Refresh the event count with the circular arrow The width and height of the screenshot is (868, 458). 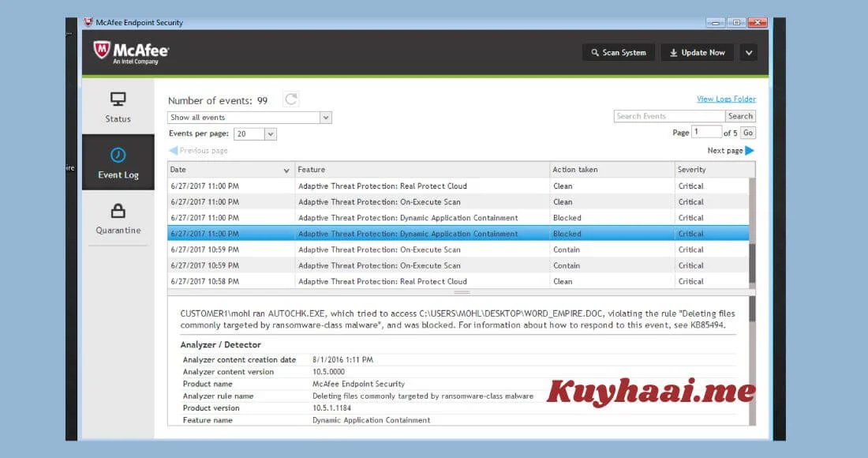(x=291, y=99)
